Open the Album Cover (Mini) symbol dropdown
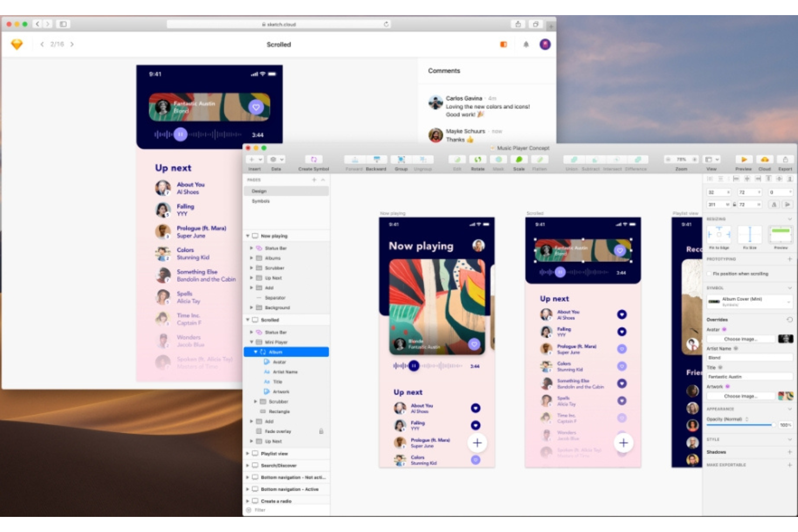 tap(749, 301)
